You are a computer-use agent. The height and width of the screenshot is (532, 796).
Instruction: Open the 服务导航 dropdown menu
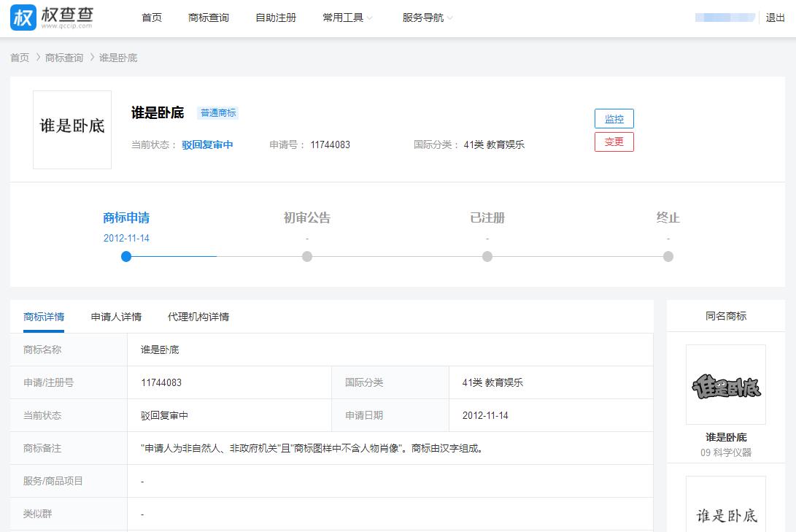(x=422, y=18)
